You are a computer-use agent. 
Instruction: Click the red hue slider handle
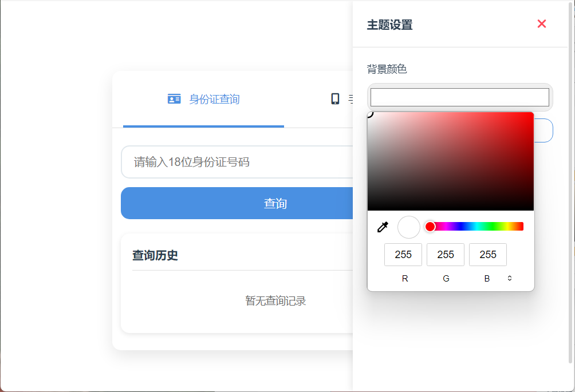(x=430, y=227)
